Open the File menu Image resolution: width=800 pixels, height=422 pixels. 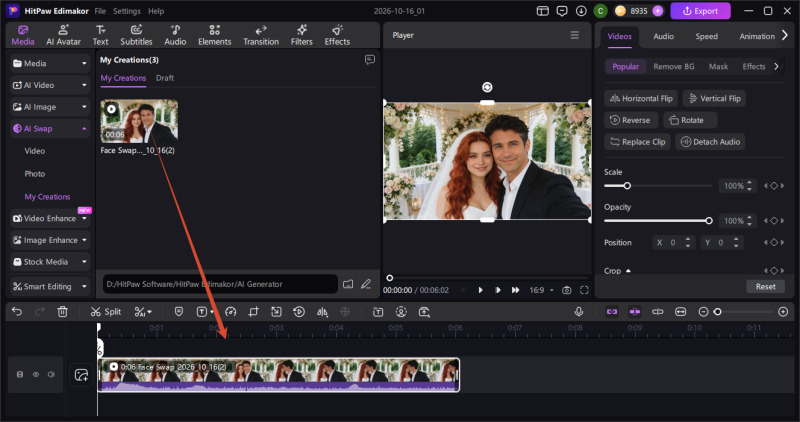pyautogui.click(x=100, y=11)
